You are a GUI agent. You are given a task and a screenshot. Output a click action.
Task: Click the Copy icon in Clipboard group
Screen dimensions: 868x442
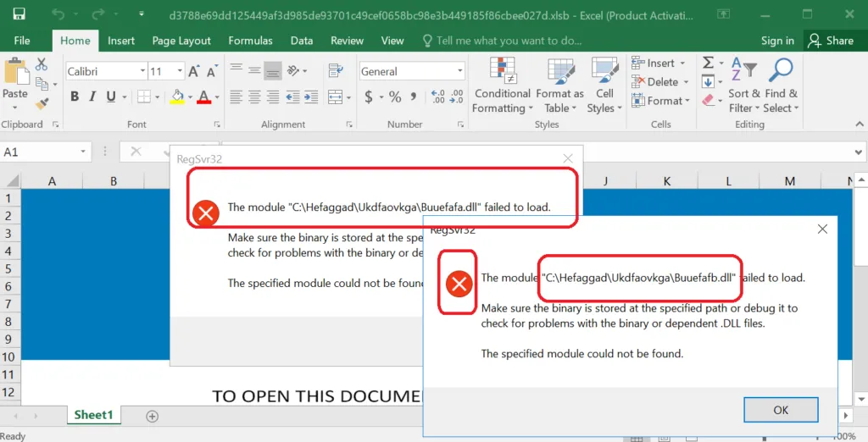(x=42, y=84)
